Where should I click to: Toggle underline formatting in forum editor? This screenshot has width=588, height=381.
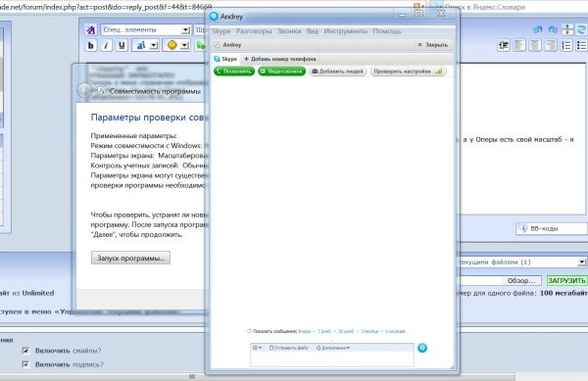point(122,46)
